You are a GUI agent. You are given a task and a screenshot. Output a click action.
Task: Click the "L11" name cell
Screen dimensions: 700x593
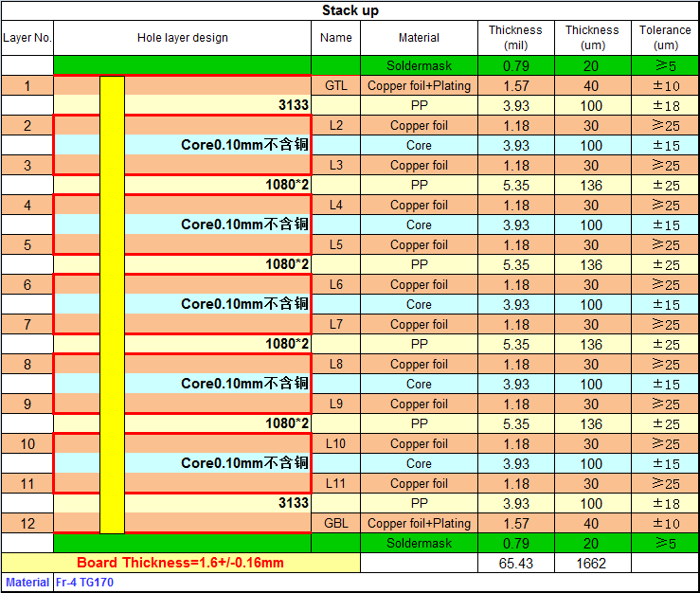pos(335,483)
